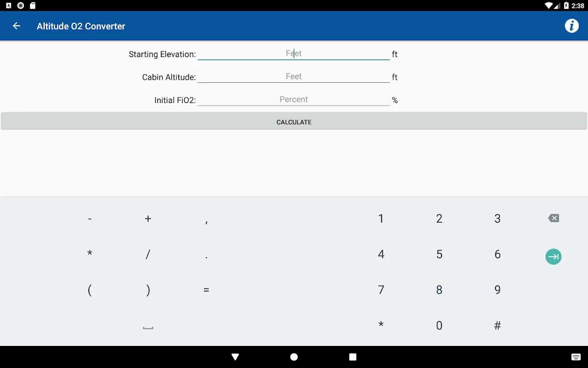Tap the Initial FiO2 label

pos(175,100)
